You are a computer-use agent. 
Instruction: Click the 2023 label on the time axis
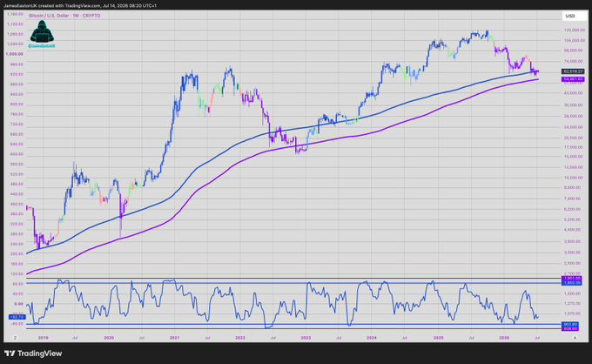tap(306, 338)
